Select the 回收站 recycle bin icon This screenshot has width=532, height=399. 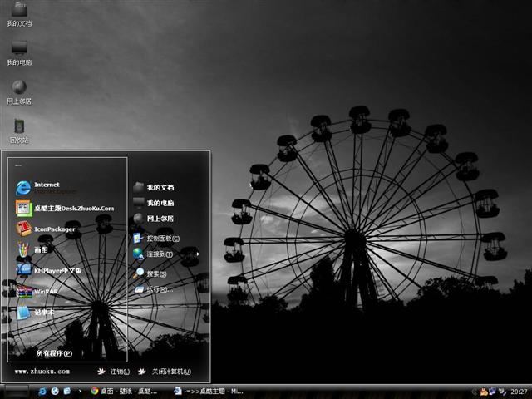19,131
